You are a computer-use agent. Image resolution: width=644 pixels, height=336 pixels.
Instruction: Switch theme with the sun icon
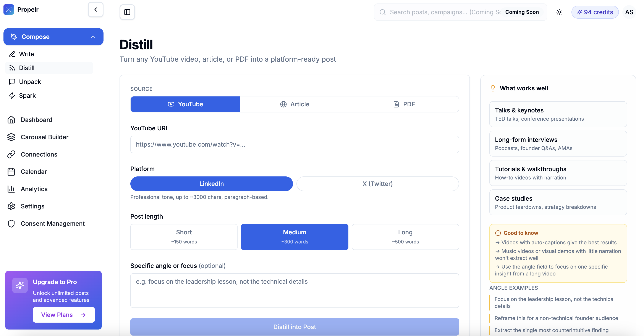point(559,12)
